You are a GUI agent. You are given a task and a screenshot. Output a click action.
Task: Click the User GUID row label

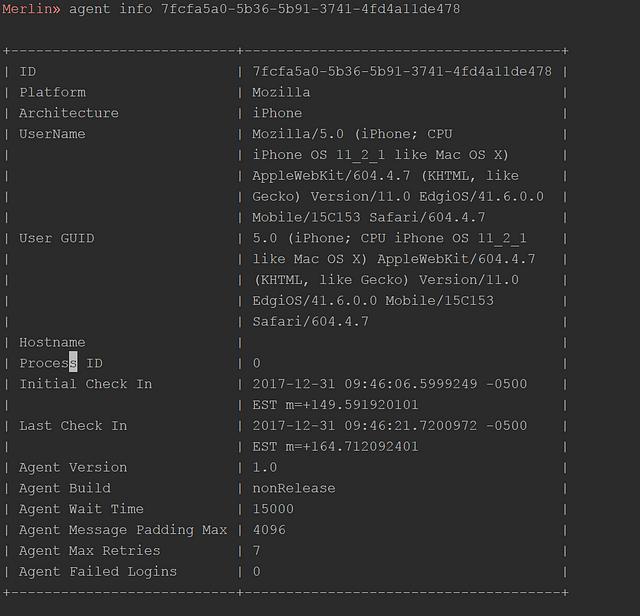(56, 238)
